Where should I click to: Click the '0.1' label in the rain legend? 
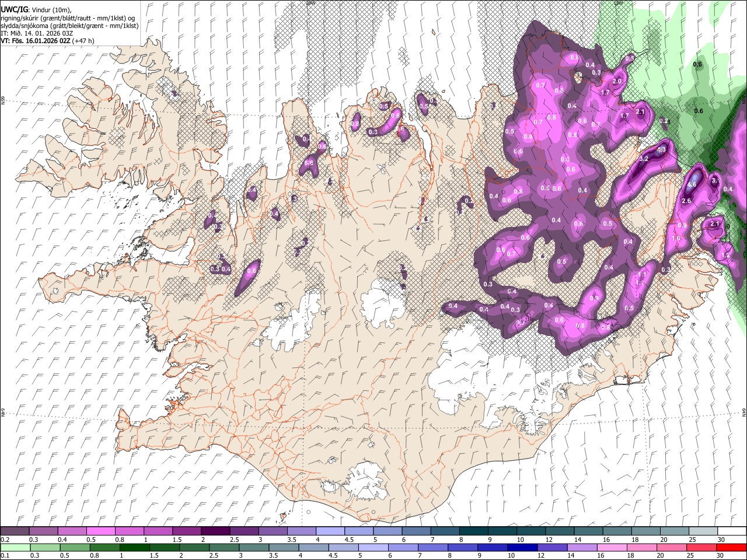click(5, 556)
